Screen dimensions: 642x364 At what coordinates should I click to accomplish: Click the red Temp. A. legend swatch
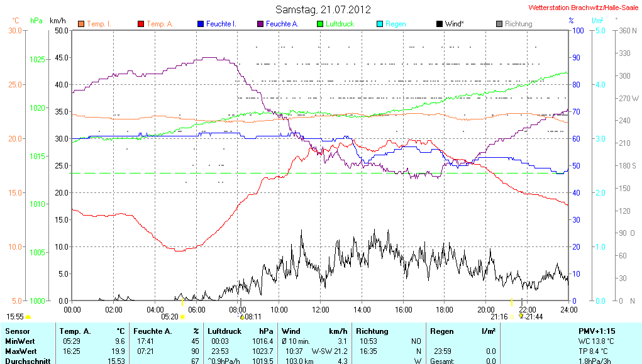click(140, 24)
